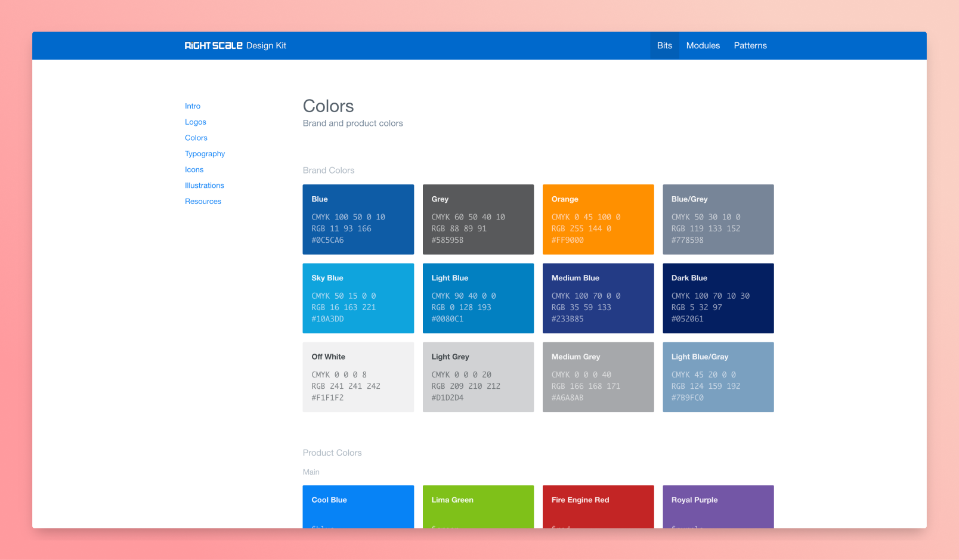959x560 pixels.
Task: Select the Medium Grey swatch
Action: [x=598, y=377]
